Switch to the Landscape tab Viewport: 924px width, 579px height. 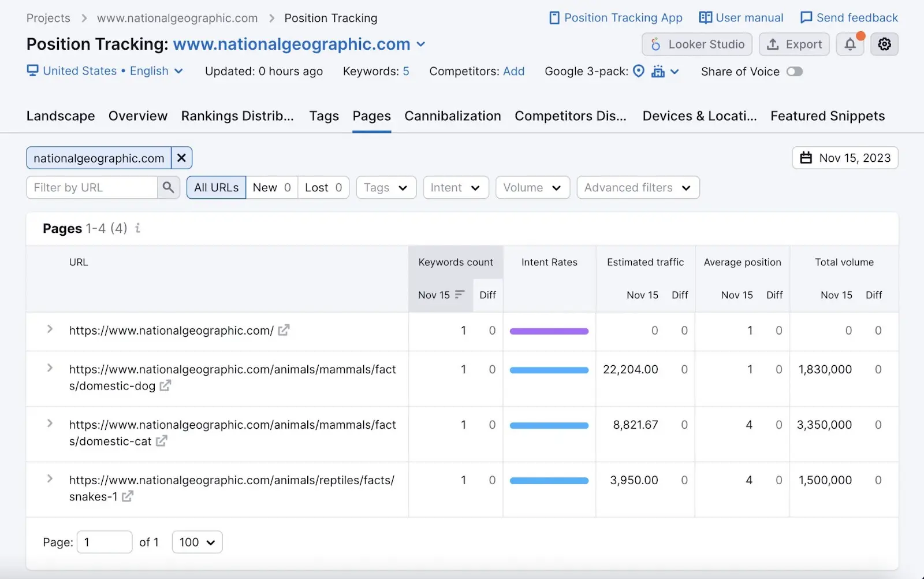point(61,116)
